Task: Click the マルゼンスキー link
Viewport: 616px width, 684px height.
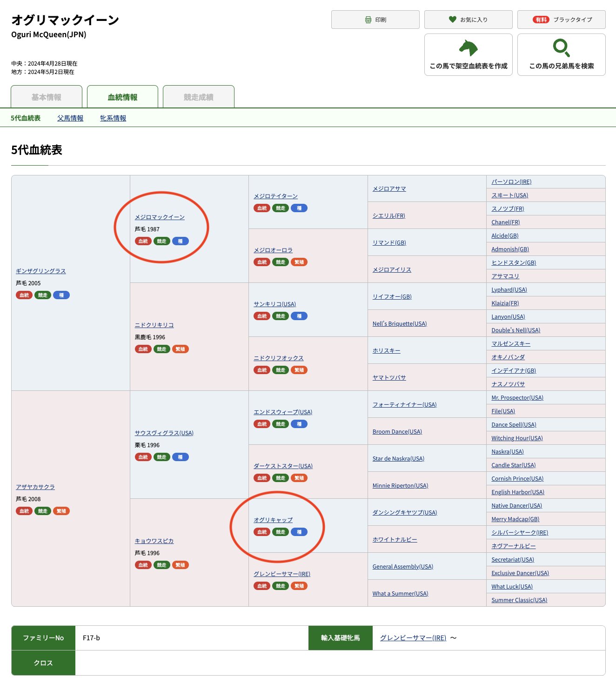Action: [x=511, y=343]
